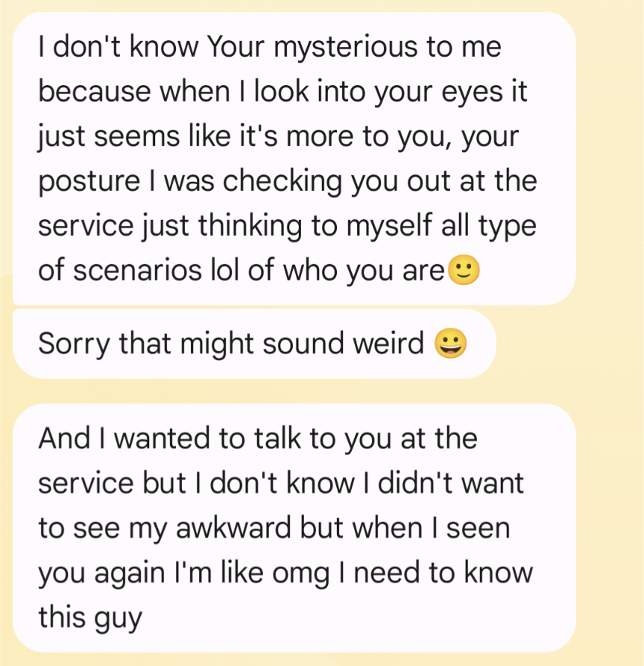Click the word 'scenarios' in the first message
Screen dimensions: 644x666
coord(137,271)
